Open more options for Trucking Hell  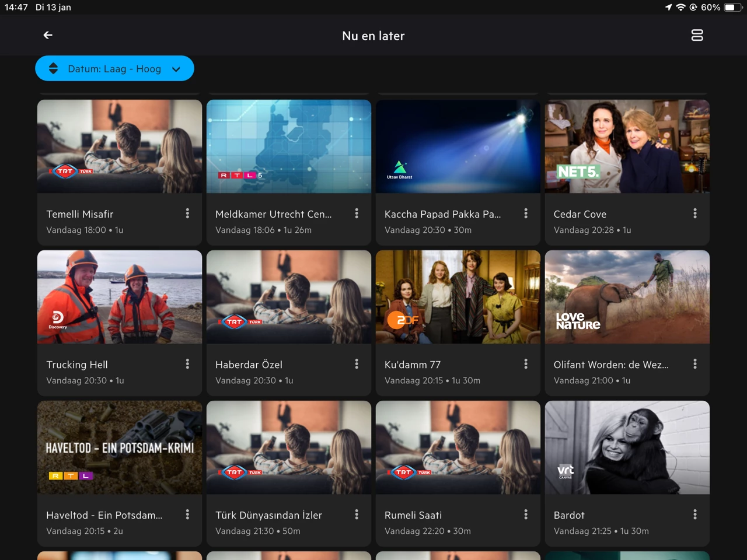(187, 364)
